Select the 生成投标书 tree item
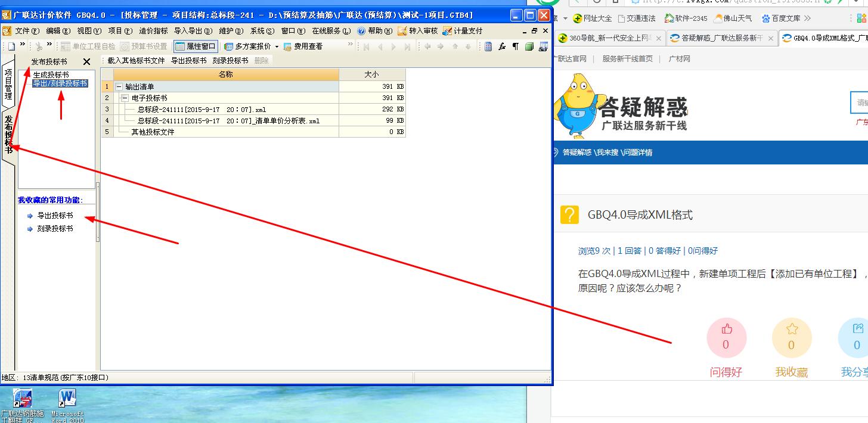Image resolution: width=868 pixels, height=423 pixels. coord(51,75)
